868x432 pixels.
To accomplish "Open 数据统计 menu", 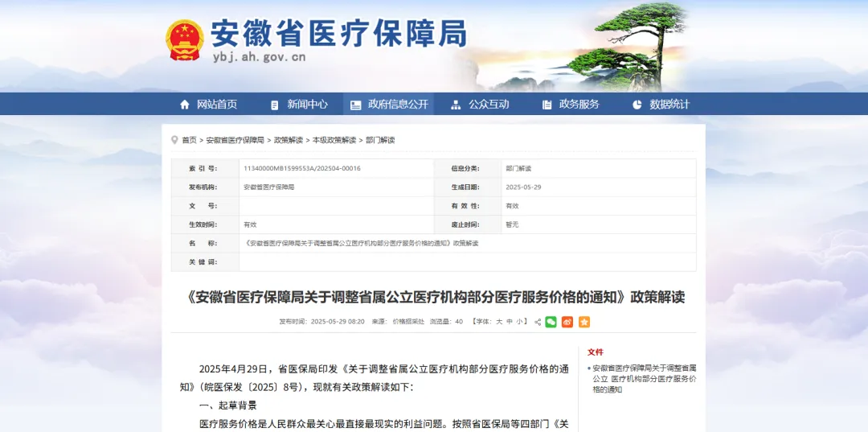I will 669,104.
